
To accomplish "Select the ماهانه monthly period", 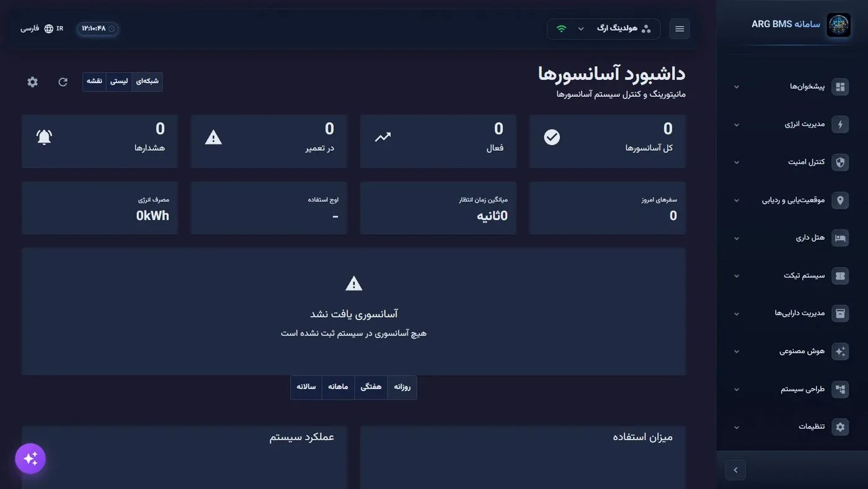I will [338, 387].
